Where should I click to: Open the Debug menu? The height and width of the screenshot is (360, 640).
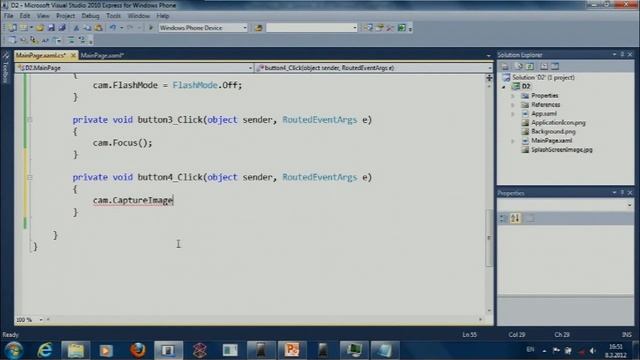[90, 16]
